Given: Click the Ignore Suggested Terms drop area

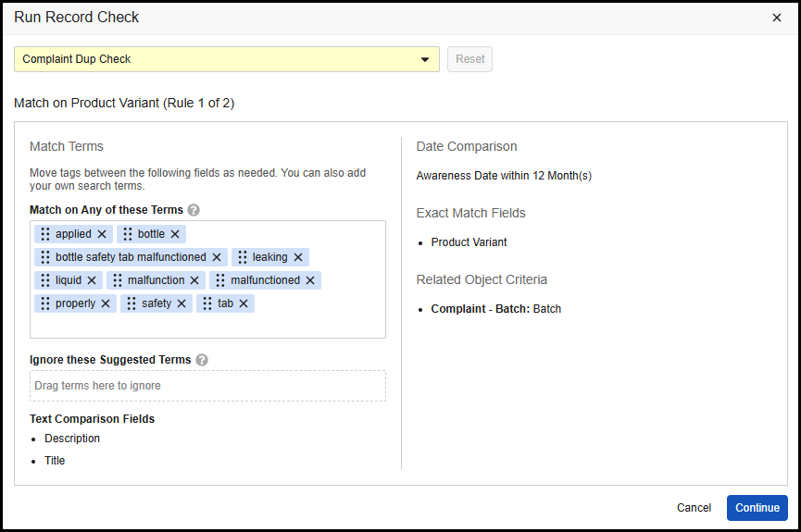Looking at the screenshot, I should [x=207, y=386].
